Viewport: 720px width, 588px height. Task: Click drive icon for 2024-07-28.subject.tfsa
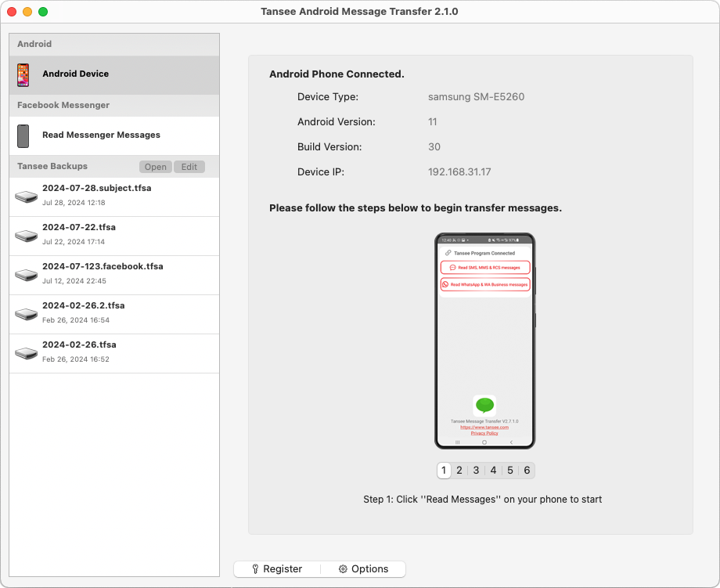(x=26, y=197)
